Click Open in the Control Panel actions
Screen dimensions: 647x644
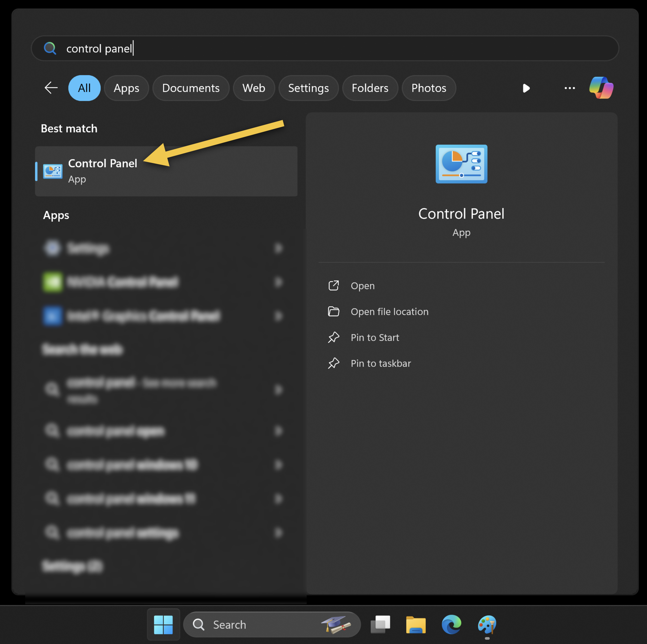(x=362, y=286)
